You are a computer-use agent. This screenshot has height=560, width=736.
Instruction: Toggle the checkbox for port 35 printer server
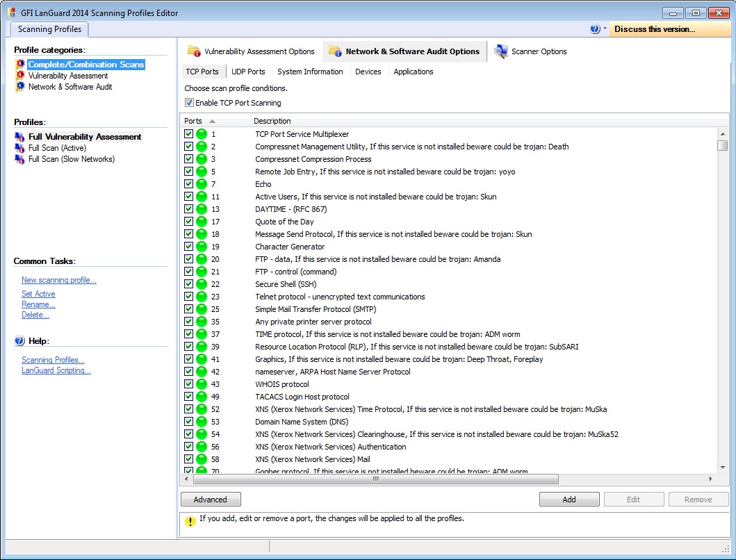[x=189, y=321]
